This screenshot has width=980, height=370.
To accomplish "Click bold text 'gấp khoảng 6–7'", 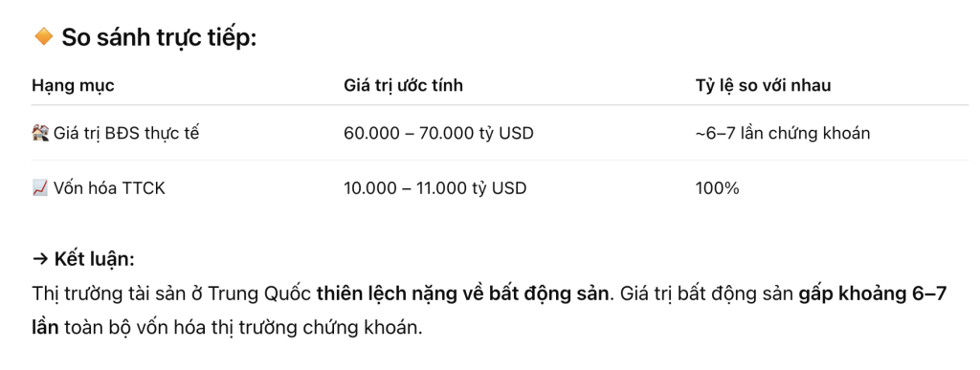I will coord(873,294).
